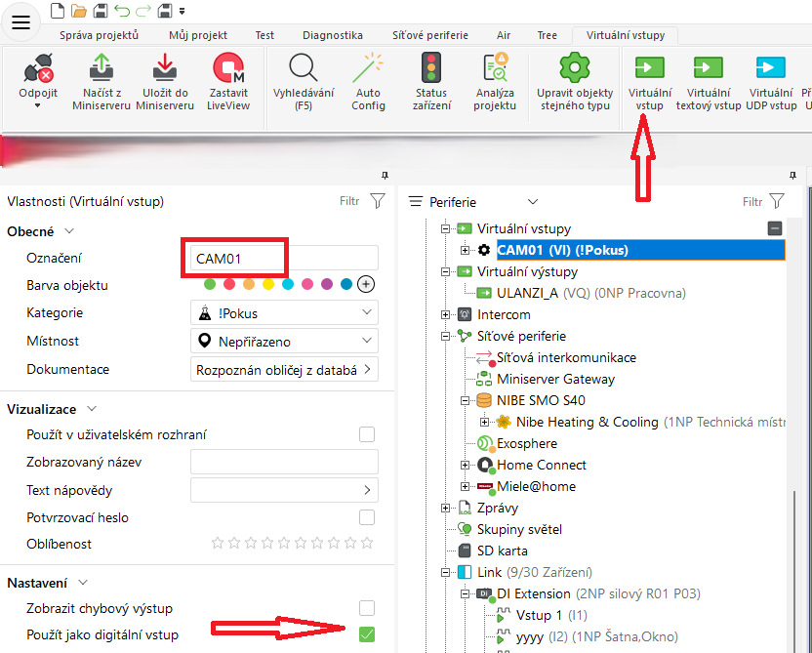
Task: Pick the yellow object color swatch
Action: tap(268, 285)
